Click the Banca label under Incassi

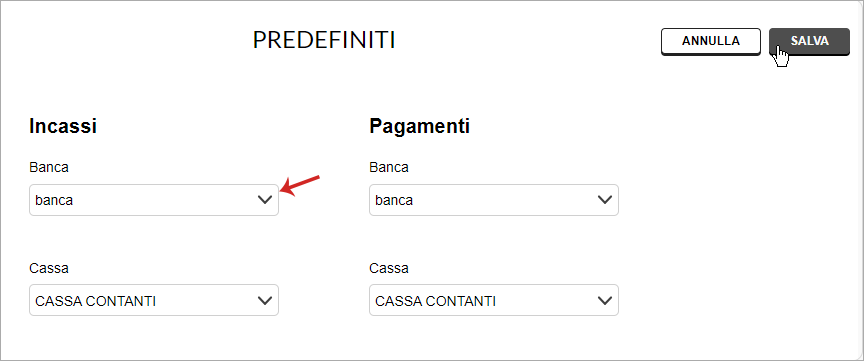click(x=49, y=167)
